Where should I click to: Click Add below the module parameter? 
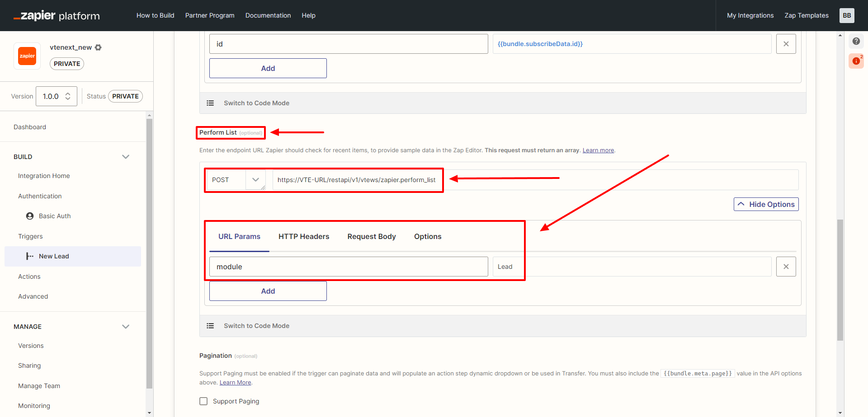tap(268, 291)
